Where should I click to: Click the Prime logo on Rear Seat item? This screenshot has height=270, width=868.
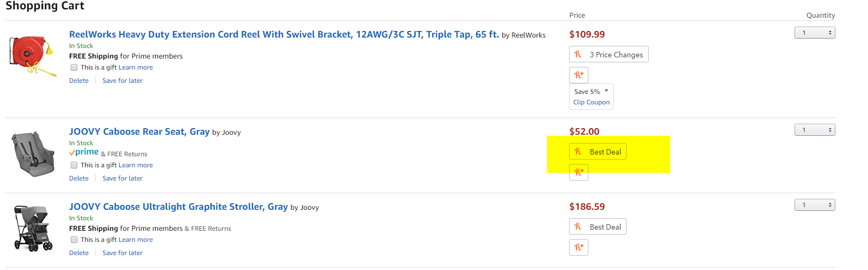click(x=84, y=152)
